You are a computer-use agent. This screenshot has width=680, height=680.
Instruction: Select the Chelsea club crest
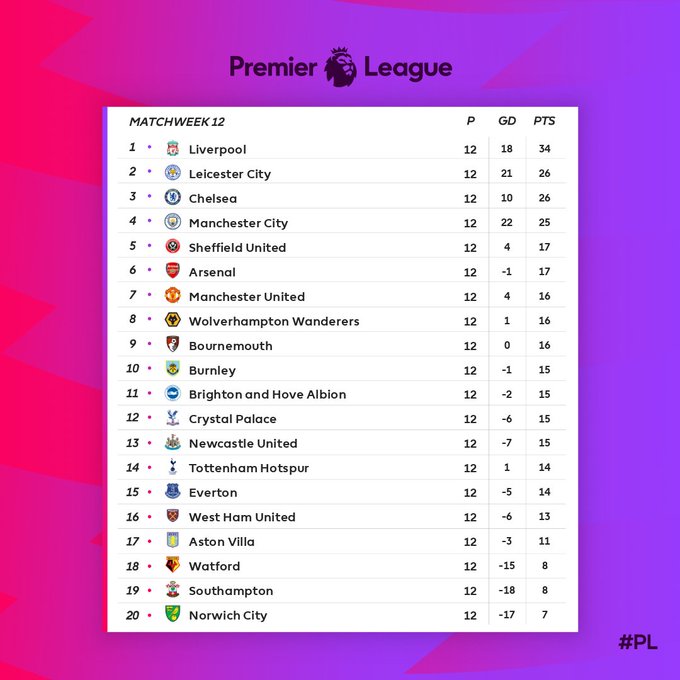click(173, 197)
